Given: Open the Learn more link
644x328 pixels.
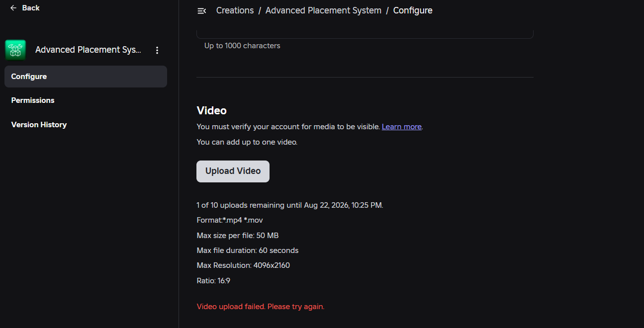Looking at the screenshot, I should coord(402,127).
